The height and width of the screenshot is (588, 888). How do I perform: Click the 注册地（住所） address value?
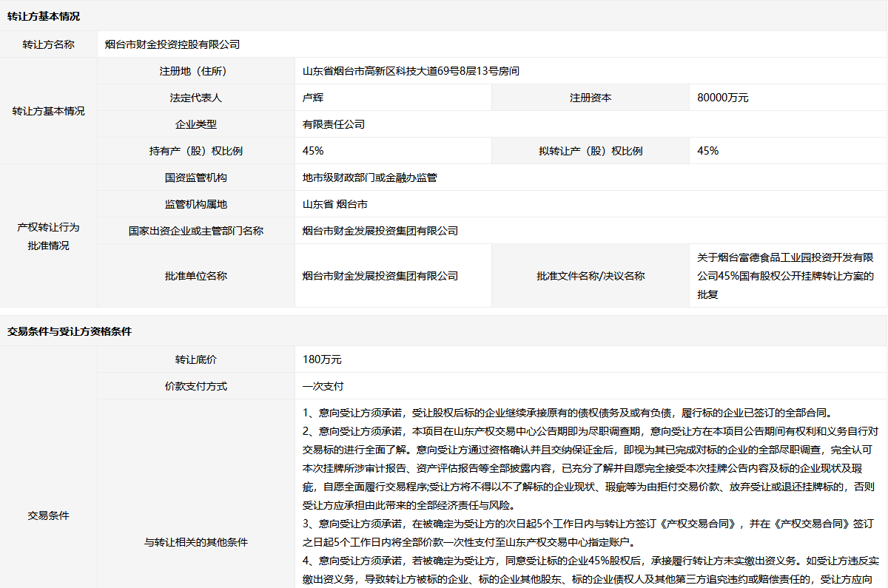pyautogui.click(x=411, y=71)
